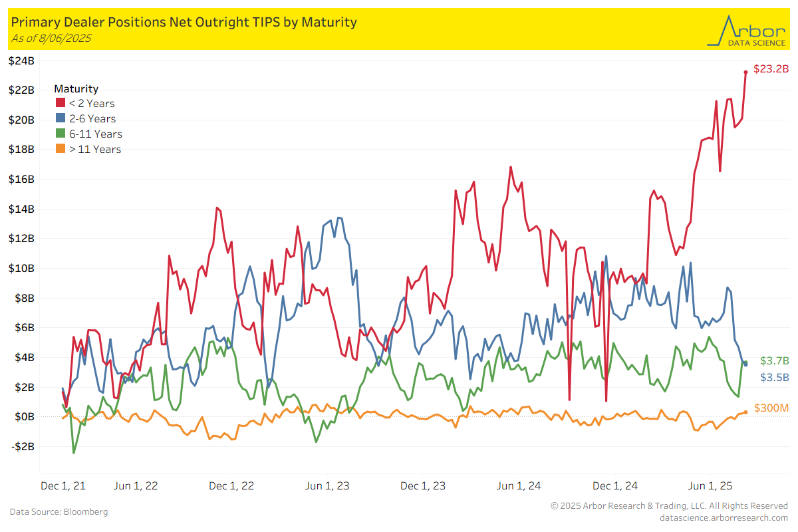Click the > 11 Years legend label
Screen dimensions: 798x532
point(95,149)
